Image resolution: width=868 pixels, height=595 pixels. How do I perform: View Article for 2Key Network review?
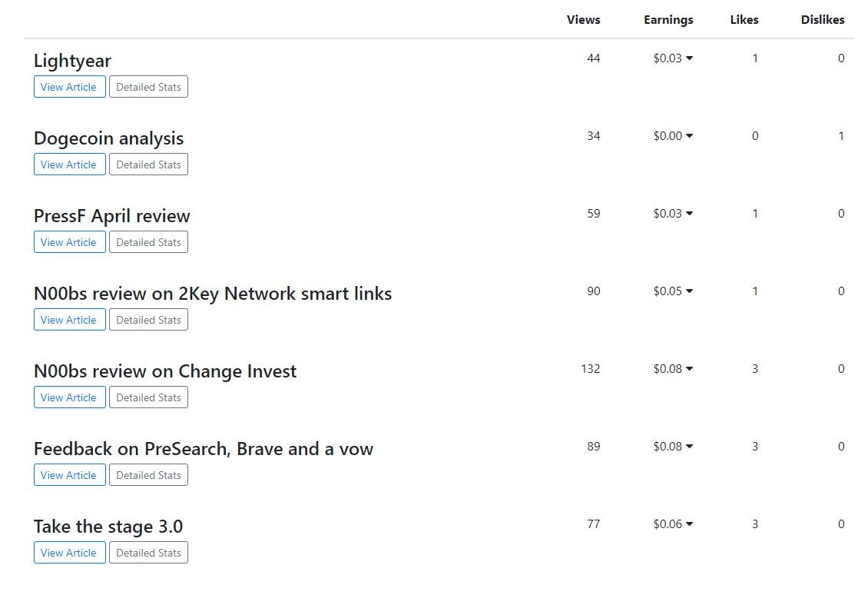click(70, 319)
